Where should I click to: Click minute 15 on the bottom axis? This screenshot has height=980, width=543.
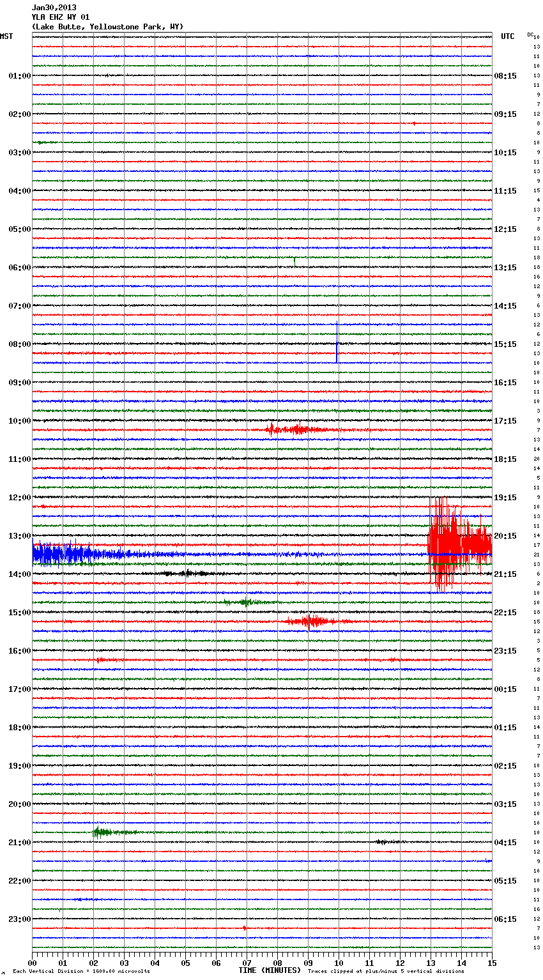point(492,963)
